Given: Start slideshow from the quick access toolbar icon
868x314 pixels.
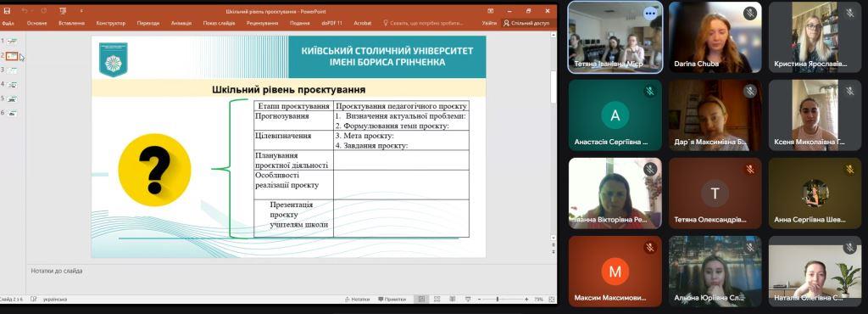Looking at the screenshot, I should tap(62, 10).
